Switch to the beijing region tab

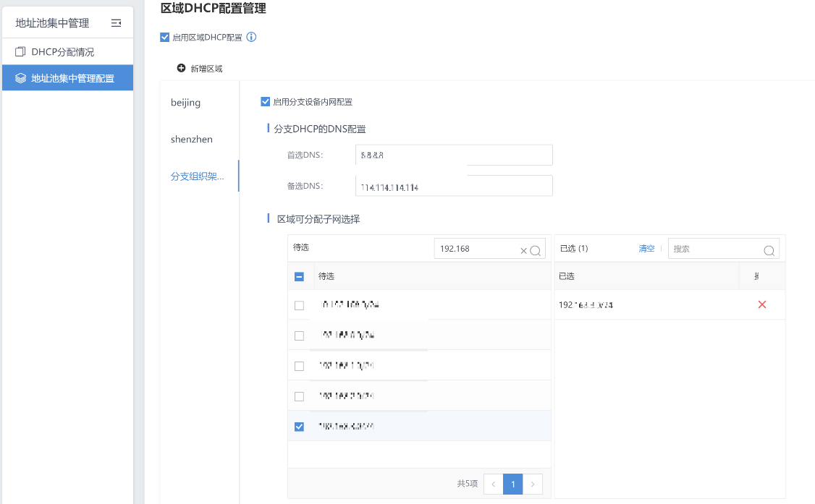[x=186, y=103]
